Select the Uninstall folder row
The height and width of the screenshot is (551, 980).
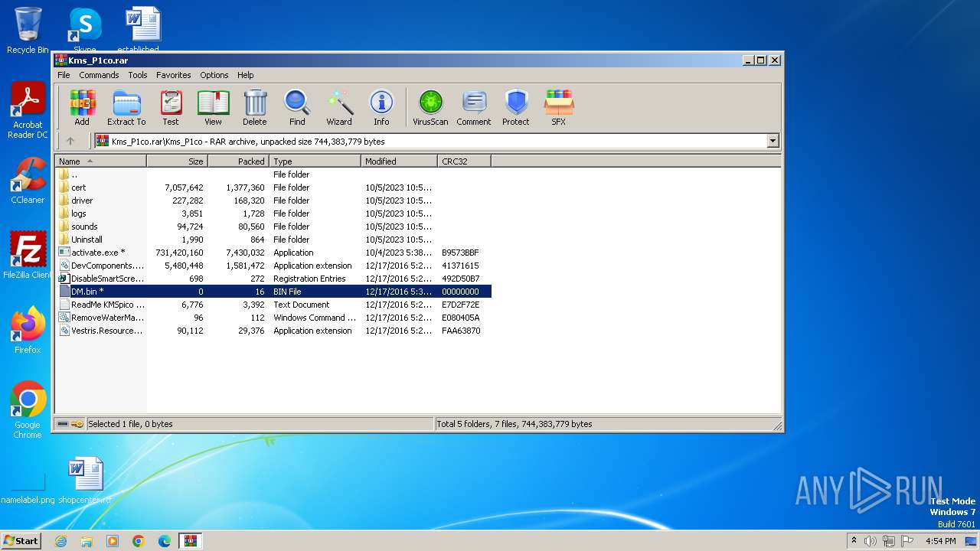[273, 240]
